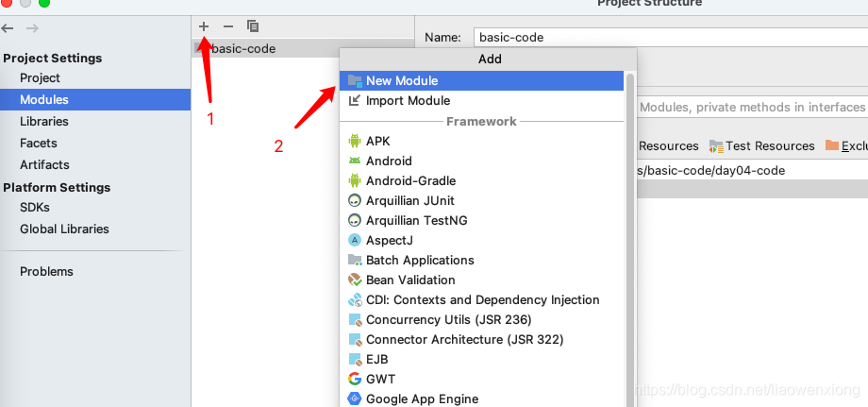868x407 pixels.
Task: Select Arquillian JUnit entry
Action: coord(481,200)
